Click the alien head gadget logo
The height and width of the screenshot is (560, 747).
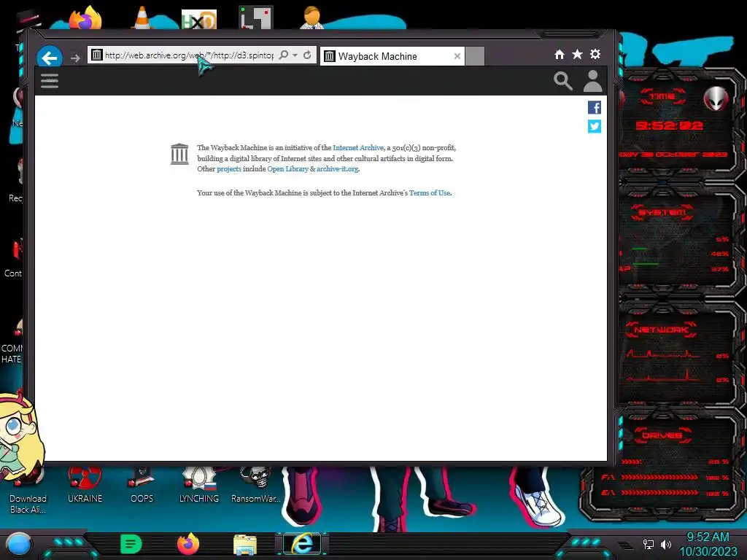(x=716, y=99)
